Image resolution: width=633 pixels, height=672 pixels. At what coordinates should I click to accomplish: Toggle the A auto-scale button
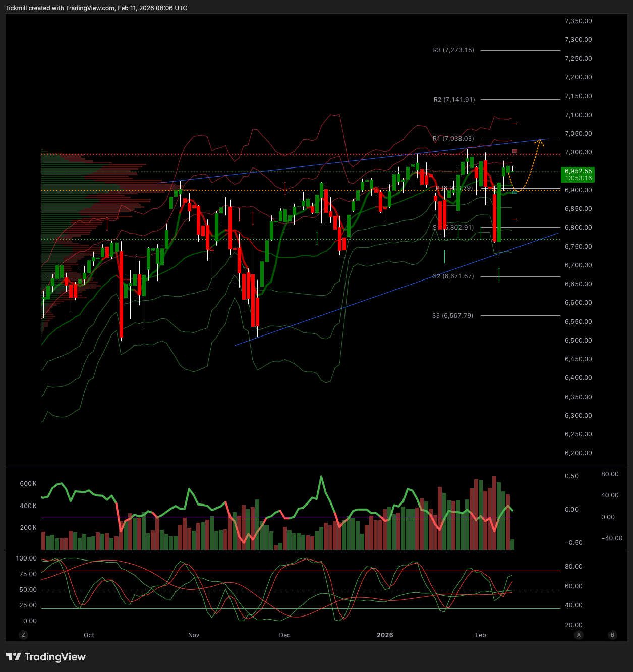(579, 635)
